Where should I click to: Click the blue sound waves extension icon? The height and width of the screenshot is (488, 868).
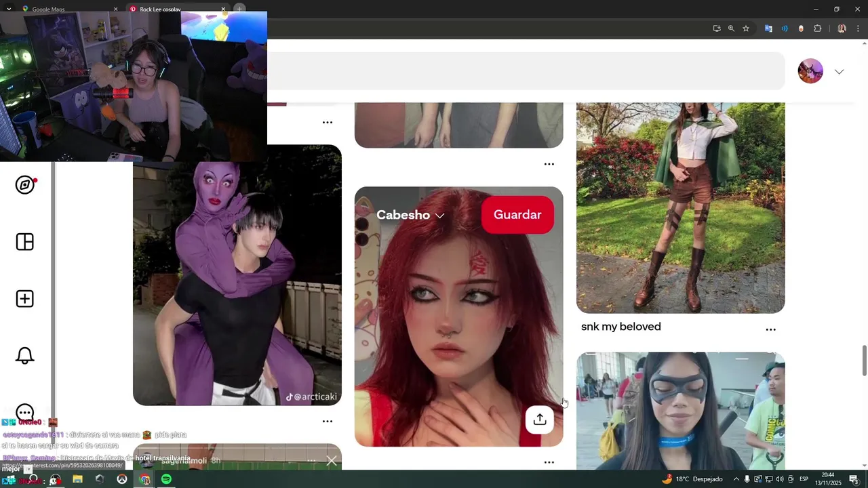(785, 28)
